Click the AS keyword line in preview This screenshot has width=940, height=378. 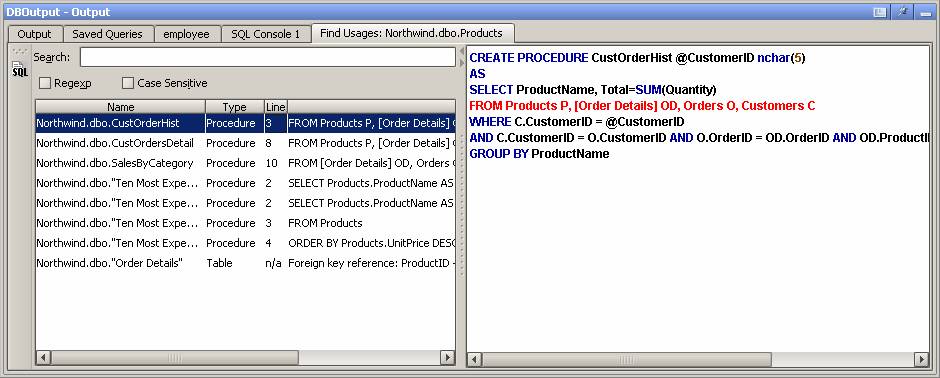[478, 74]
